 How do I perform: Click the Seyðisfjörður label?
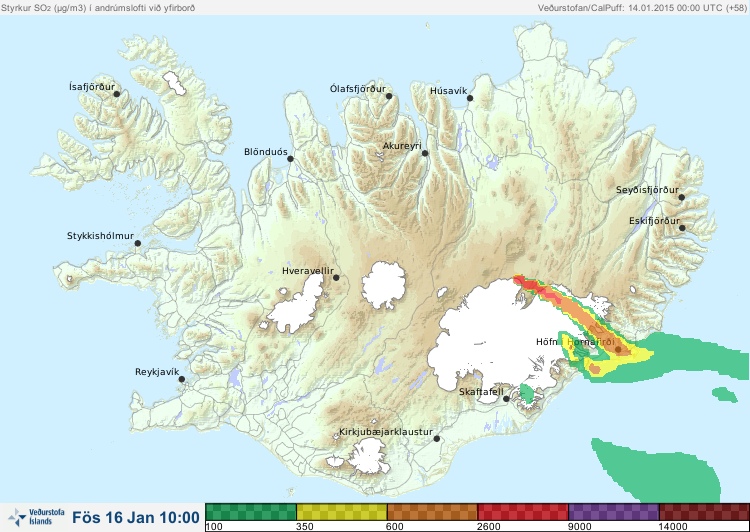647,190
